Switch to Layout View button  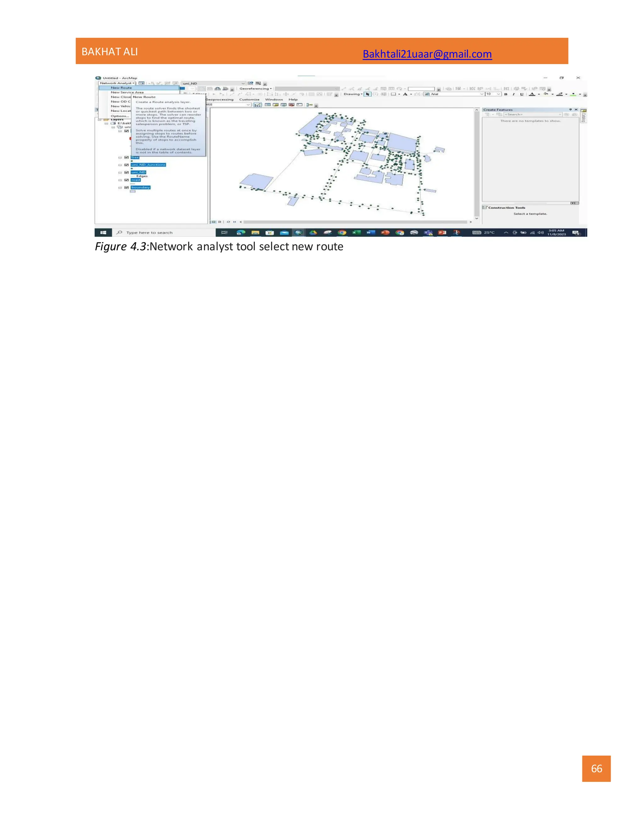point(220,222)
